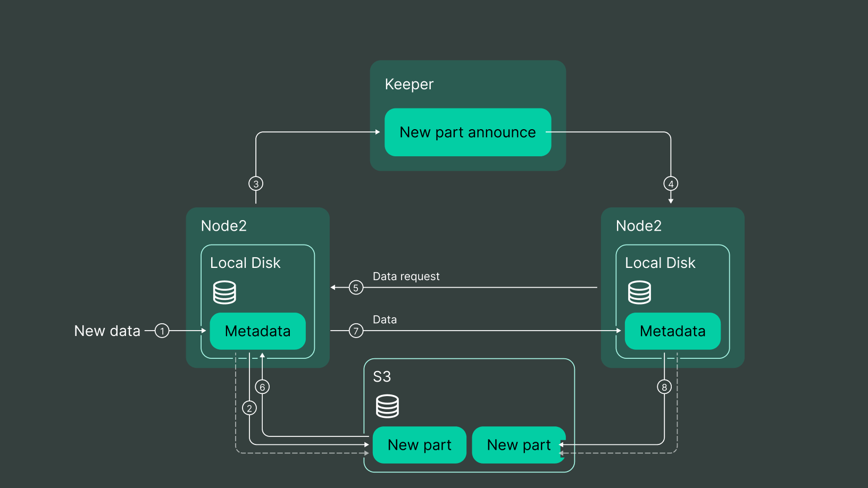
Task: Click the New part announce button inside Keeper
Action: tap(468, 132)
